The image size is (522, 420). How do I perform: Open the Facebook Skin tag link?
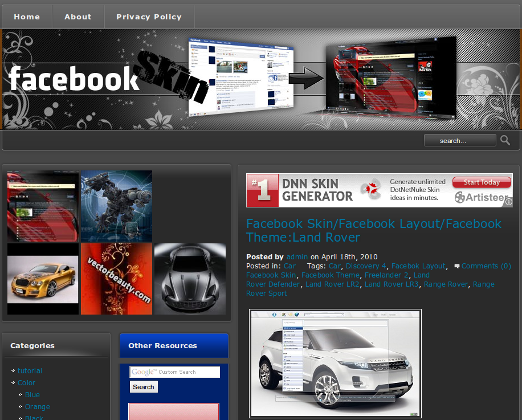(271, 275)
